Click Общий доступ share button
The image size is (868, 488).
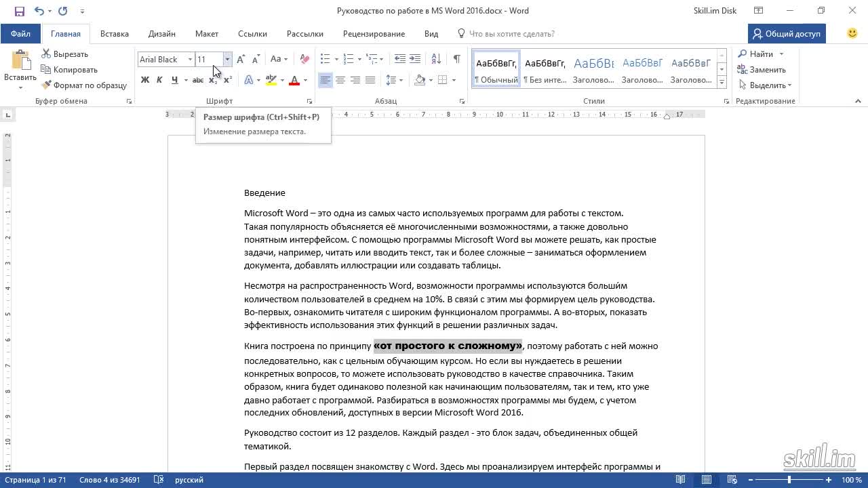(787, 34)
